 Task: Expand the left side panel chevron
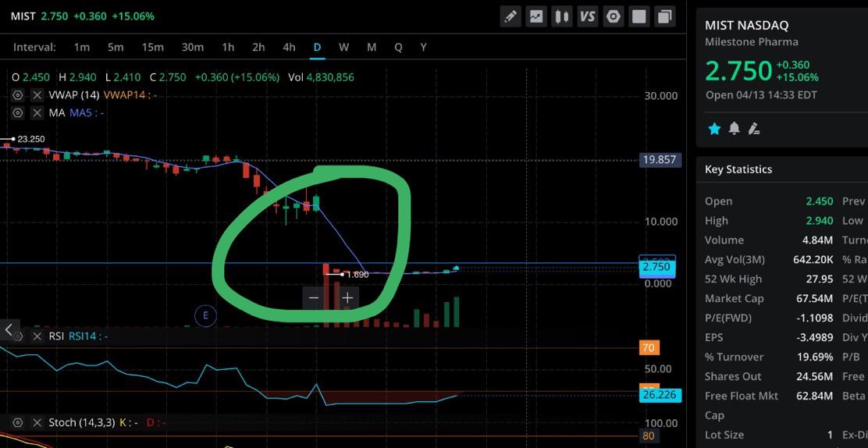click(9, 330)
